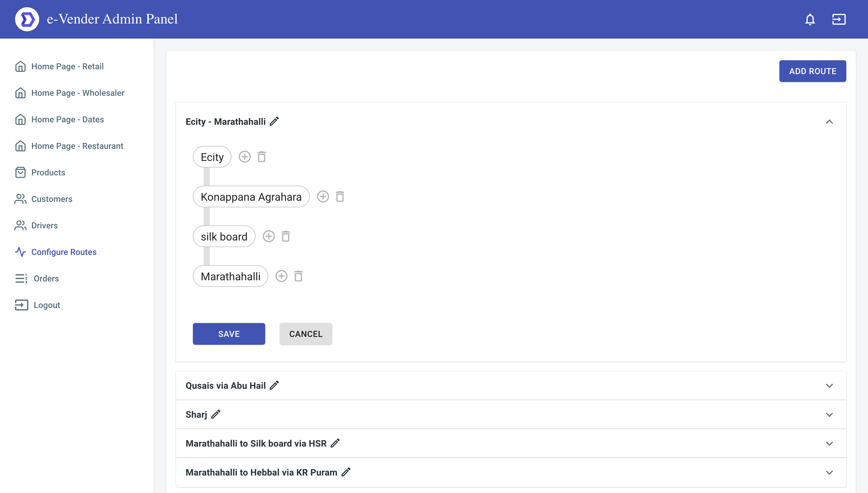Click the header logout arrow icon
This screenshot has width=868, height=493.
[839, 19]
